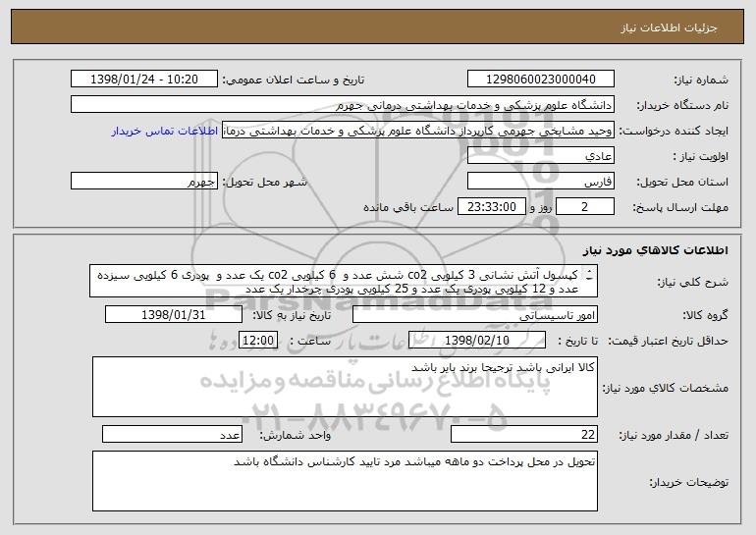Click the label اولویت نیاز

pyautogui.click(x=701, y=156)
